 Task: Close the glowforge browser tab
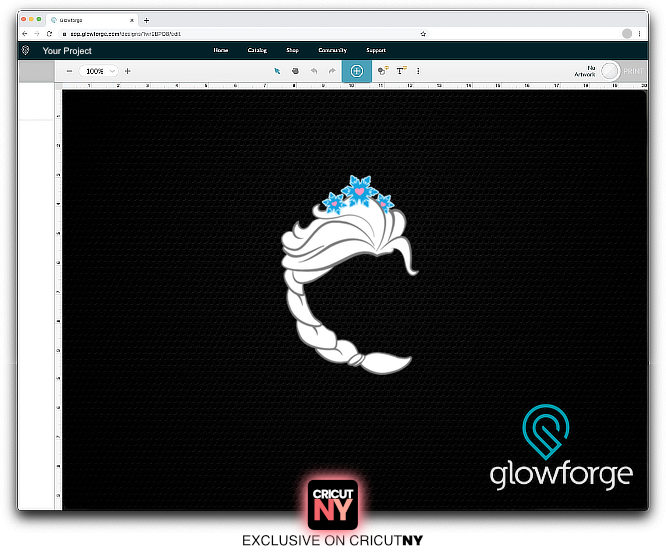(132, 20)
